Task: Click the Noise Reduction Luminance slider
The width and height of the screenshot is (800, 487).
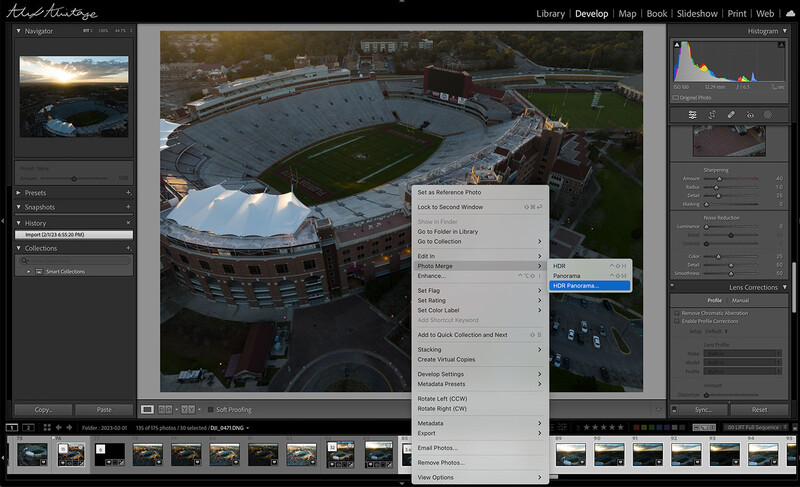Action: pyautogui.click(x=731, y=226)
